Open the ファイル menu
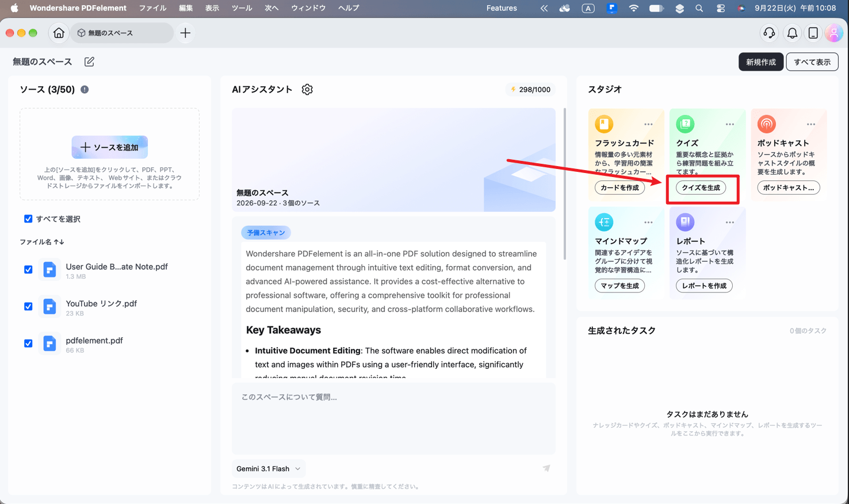 (152, 8)
